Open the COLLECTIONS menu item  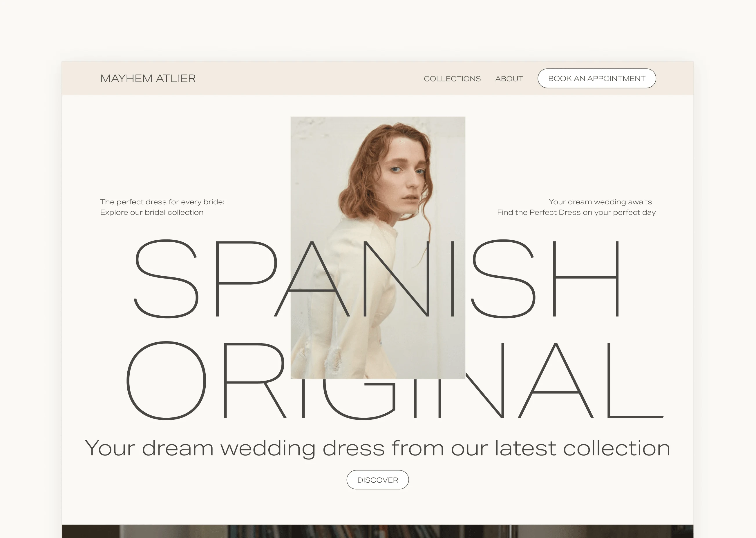coord(452,79)
